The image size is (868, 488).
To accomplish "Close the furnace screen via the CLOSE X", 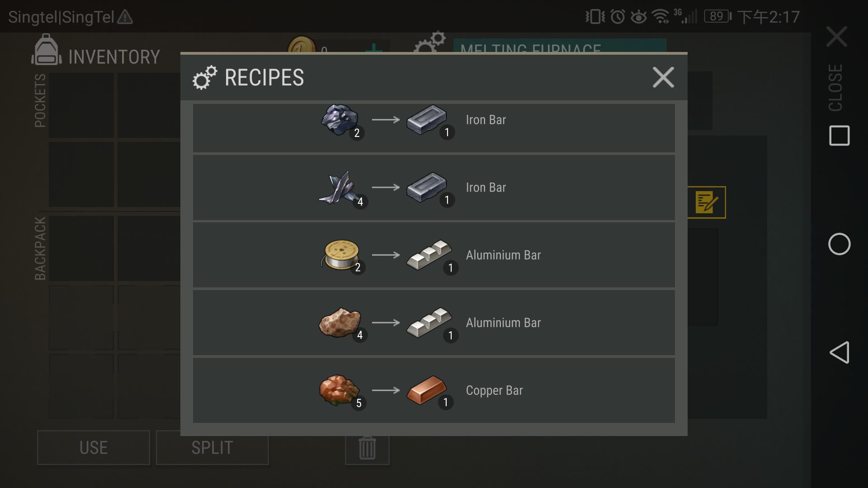I will pos(836,37).
